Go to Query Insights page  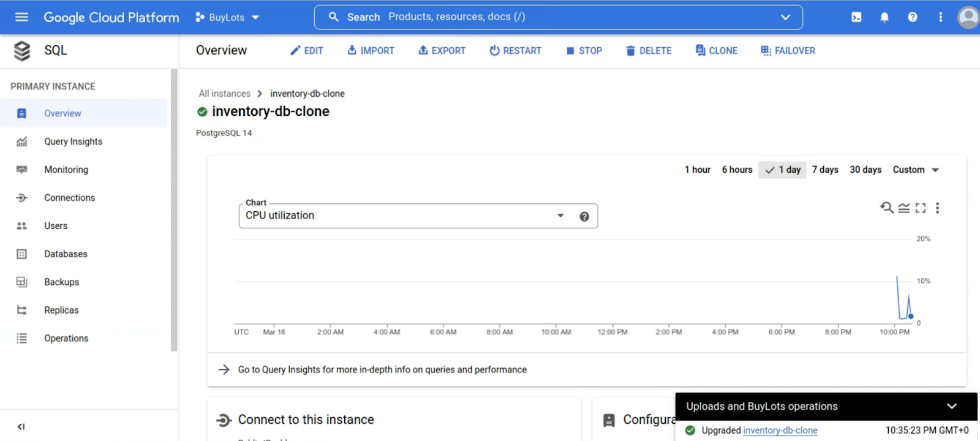(x=73, y=141)
